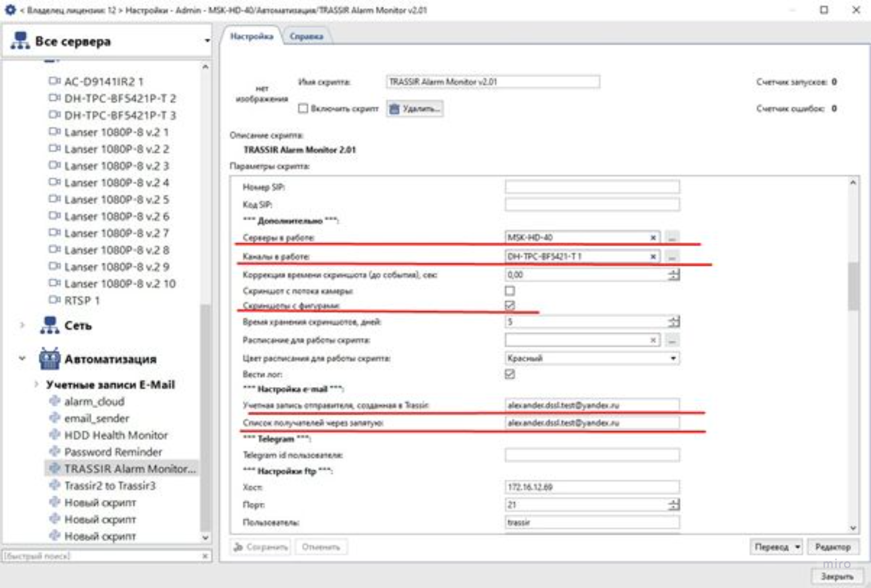Click script icon of HDD Health Monitor

54,435
